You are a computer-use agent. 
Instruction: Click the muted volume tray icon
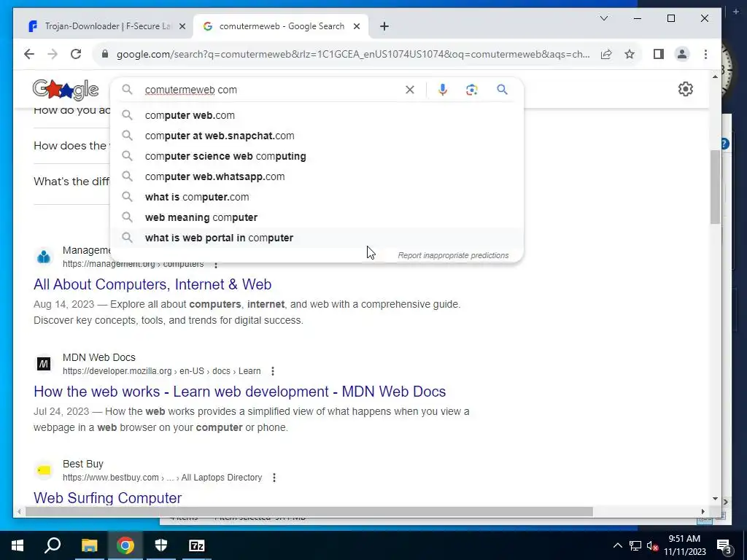click(x=653, y=545)
